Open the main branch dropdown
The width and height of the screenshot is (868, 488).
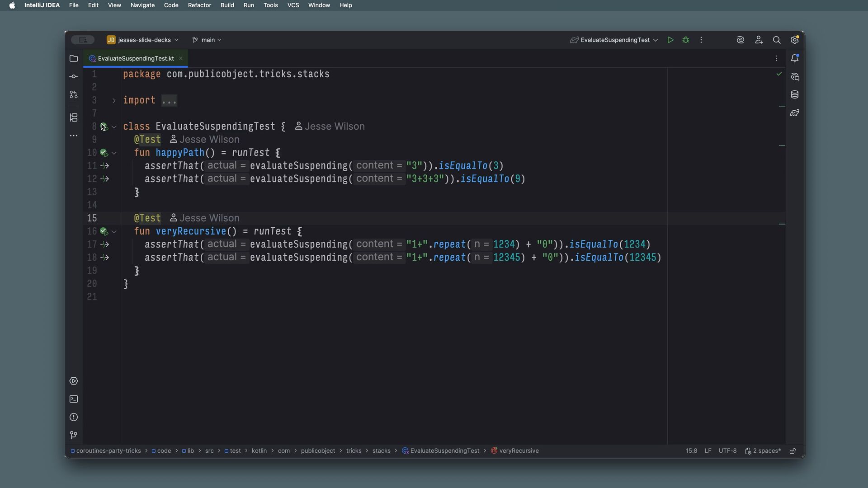207,40
